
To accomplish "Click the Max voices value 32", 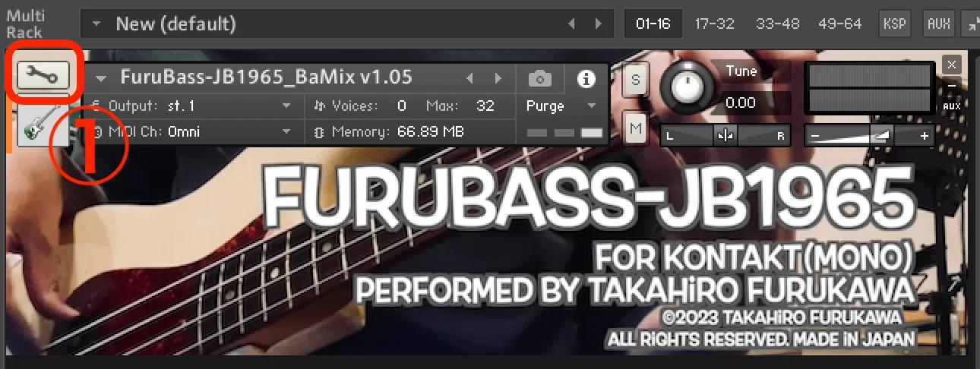I will [x=485, y=106].
